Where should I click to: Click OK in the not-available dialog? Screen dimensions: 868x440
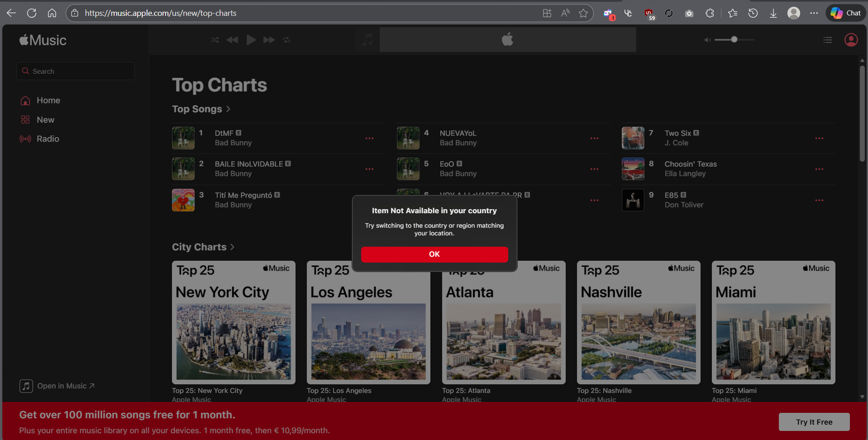click(434, 254)
